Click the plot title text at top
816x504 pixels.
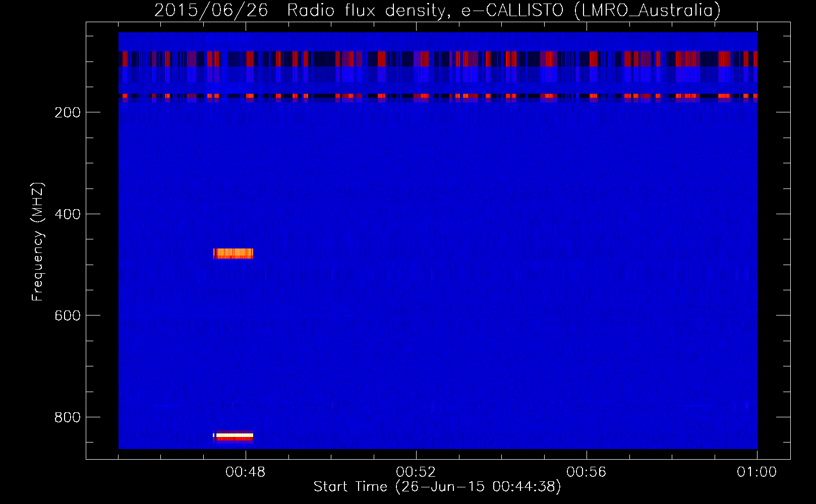(x=437, y=10)
